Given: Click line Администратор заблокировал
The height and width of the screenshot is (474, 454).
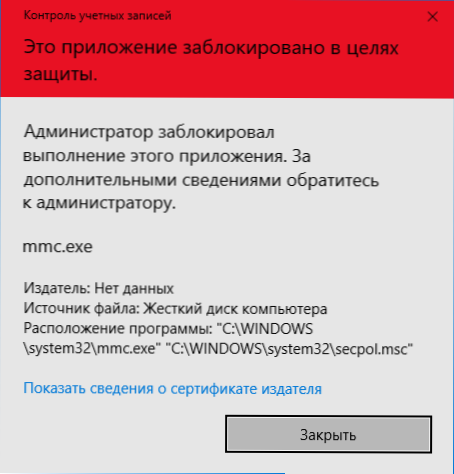Looking at the screenshot, I should coord(149,132).
